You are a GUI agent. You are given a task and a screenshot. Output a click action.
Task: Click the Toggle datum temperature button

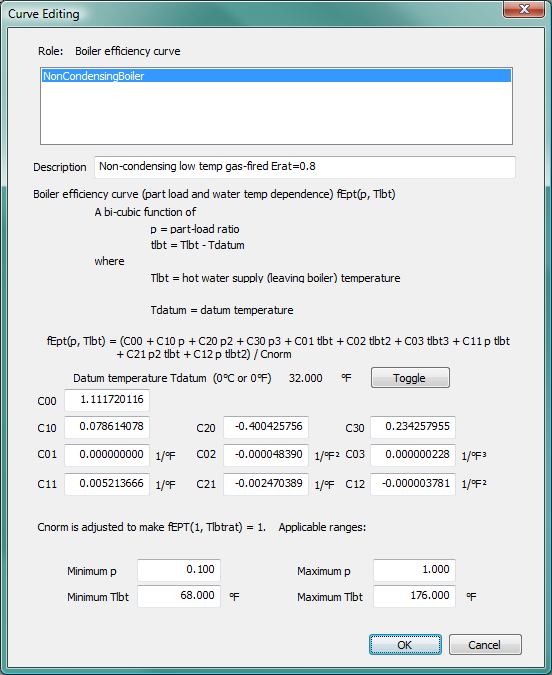point(410,378)
